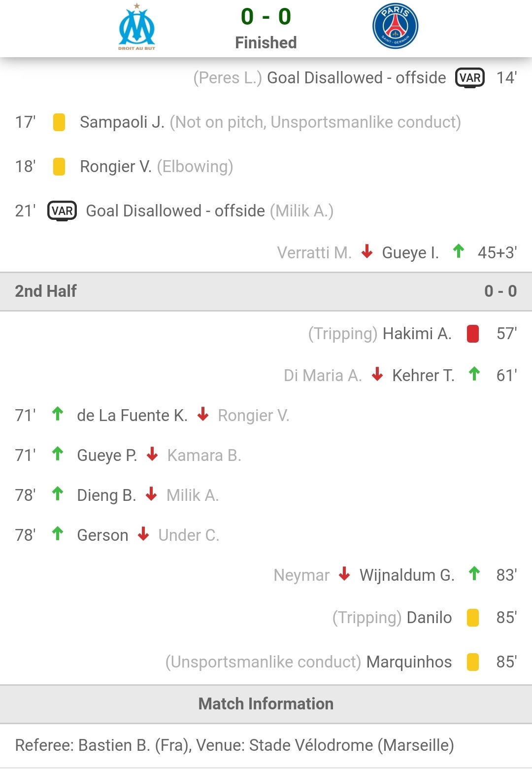Click green sub-in arrow beside Gueye I.

[x=459, y=251]
